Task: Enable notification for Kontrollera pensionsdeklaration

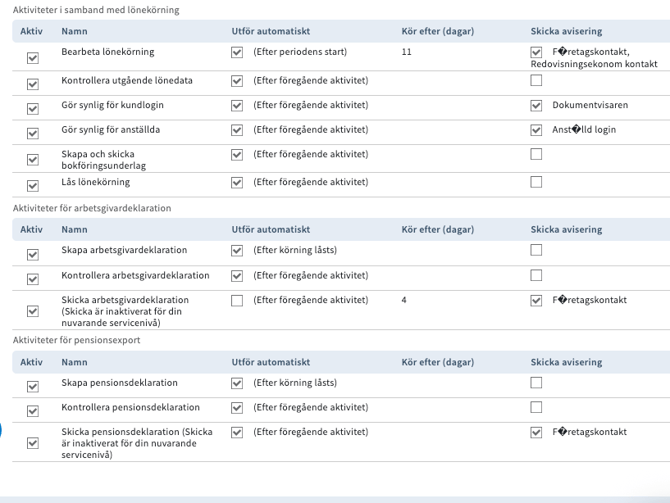Action: pos(537,407)
